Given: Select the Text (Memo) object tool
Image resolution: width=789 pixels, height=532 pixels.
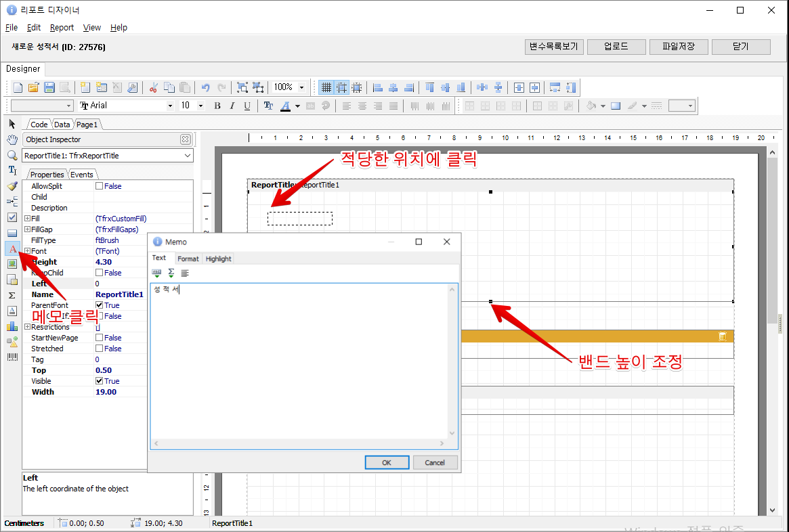Looking at the screenshot, I should [x=12, y=249].
